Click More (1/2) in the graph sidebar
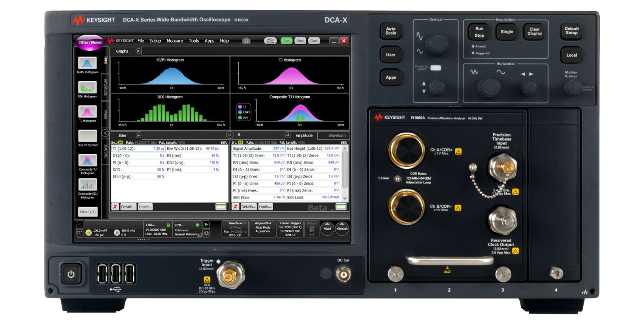 pos(88,212)
